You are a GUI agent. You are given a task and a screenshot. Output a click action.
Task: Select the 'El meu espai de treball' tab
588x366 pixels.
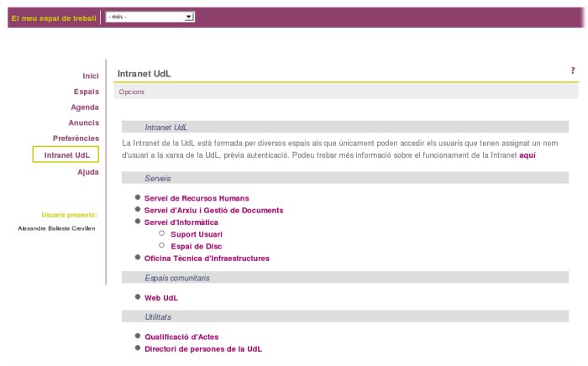tap(54, 18)
